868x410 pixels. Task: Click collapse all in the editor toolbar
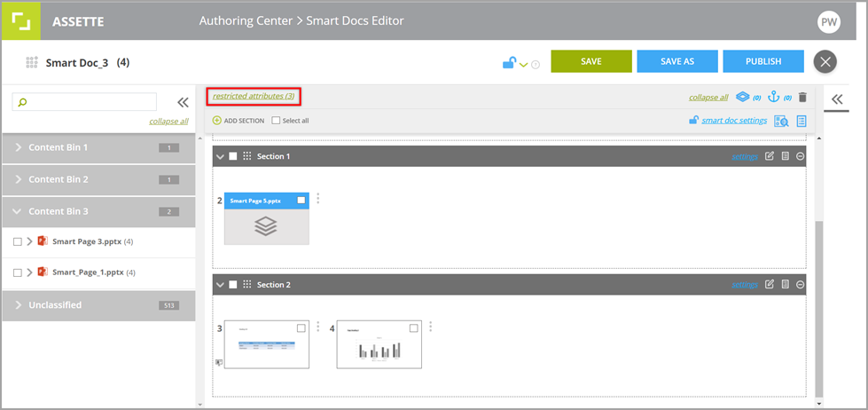click(708, 98)
